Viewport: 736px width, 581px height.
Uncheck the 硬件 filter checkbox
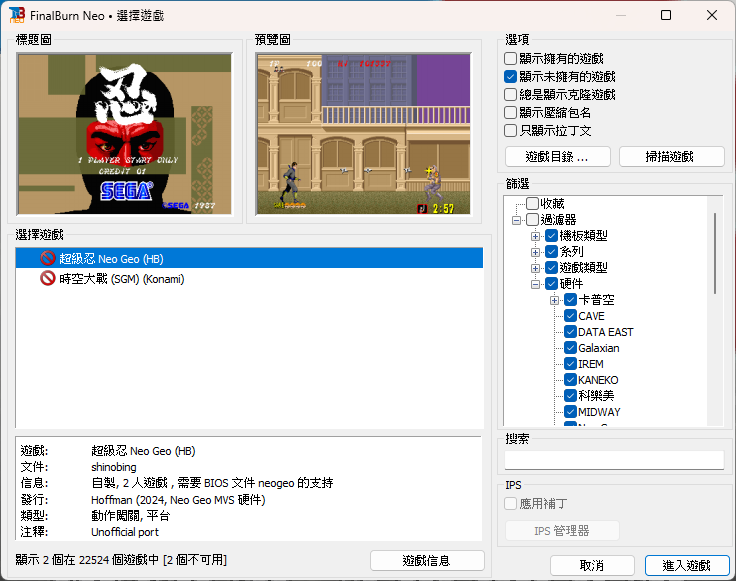(552, 283)
